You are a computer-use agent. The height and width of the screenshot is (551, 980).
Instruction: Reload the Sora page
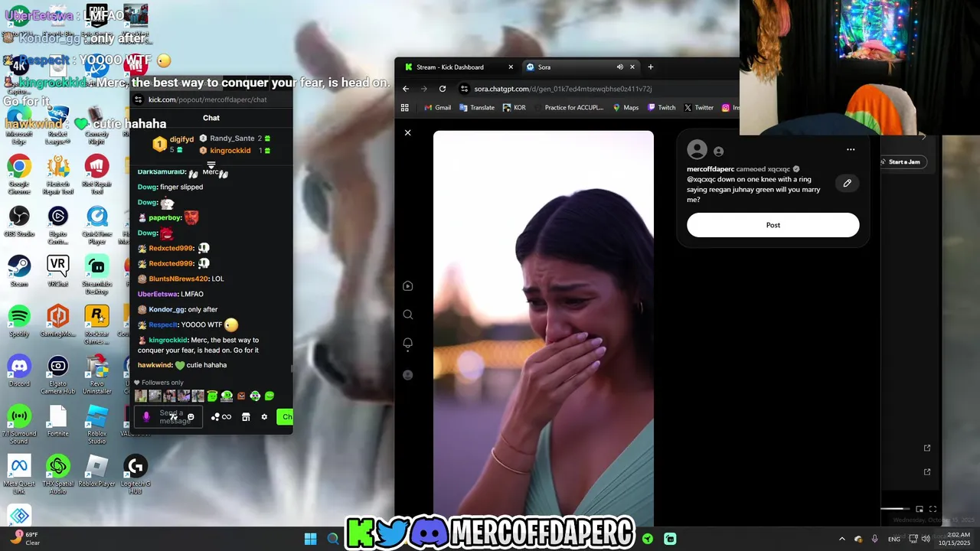[442, 89]
